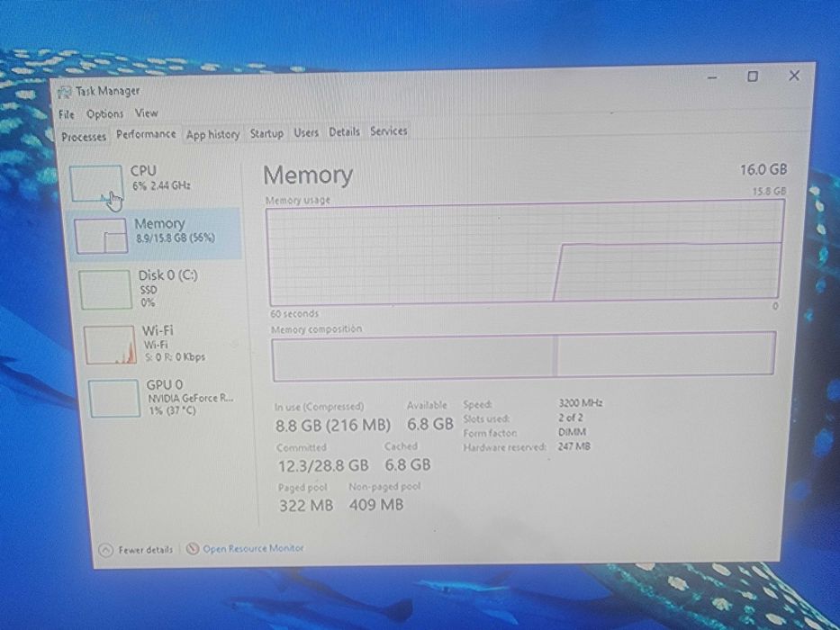
Task: Click the Available '6.8 GB' value
Action: tap(430, 424)
